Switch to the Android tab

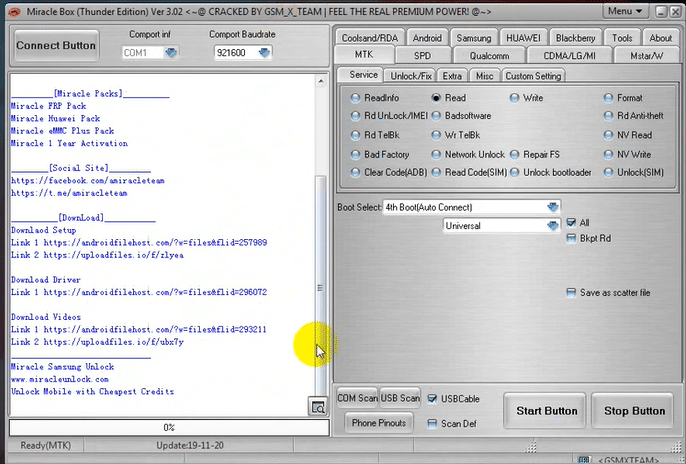(x=427, y=38)
